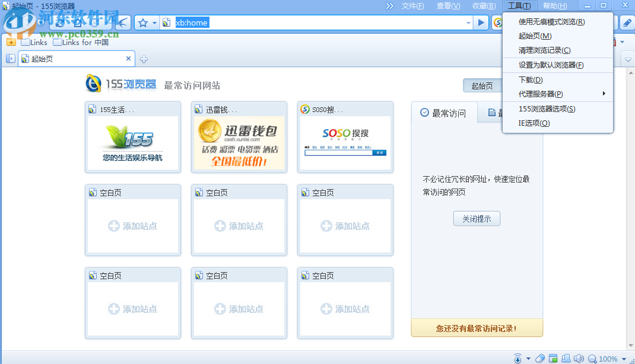The width and height of the screenshot is (635, 364).
Task: Choose 清理浏览记录(C) from the Tools menu
Action: point(558,50)
